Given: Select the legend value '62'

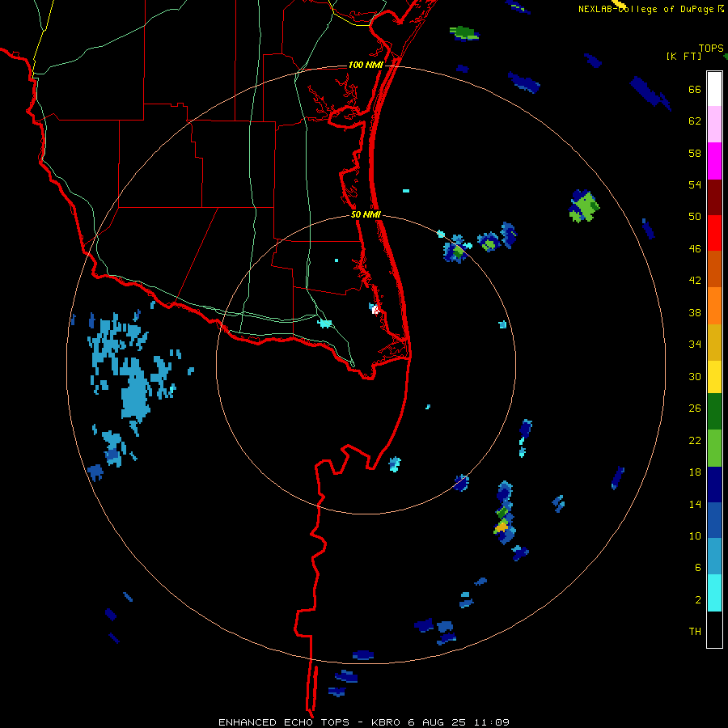Looking at the screenshot, I should 695,121.
